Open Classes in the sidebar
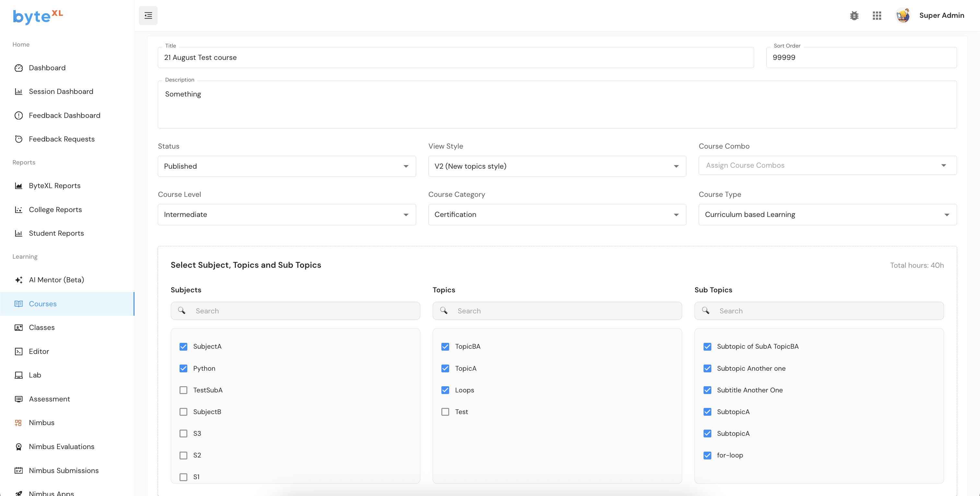This screenshot has height=496, width=980. pos(42,328)
